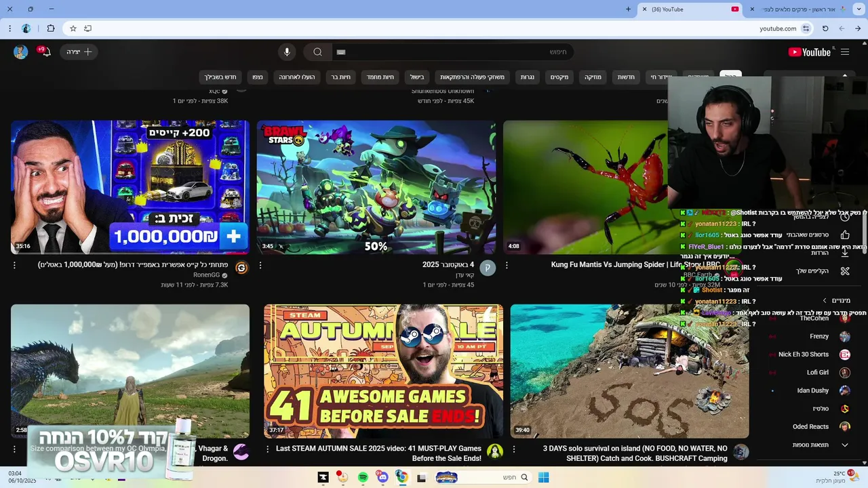The height and width of the screenshot is (488, 868).
Task: Click the יצירה create button
Action: tap(79, 52)
